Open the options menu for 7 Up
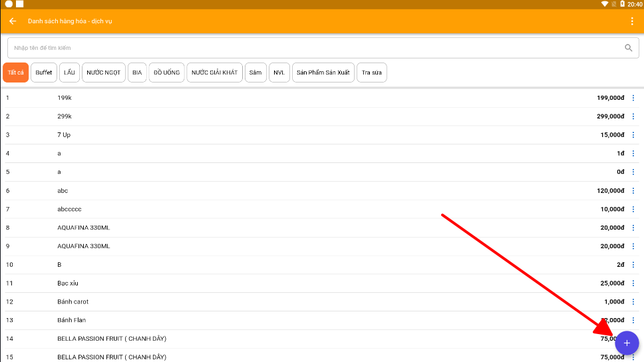The height and width of the screenshot is (362, 644). [x=633, y=135]
